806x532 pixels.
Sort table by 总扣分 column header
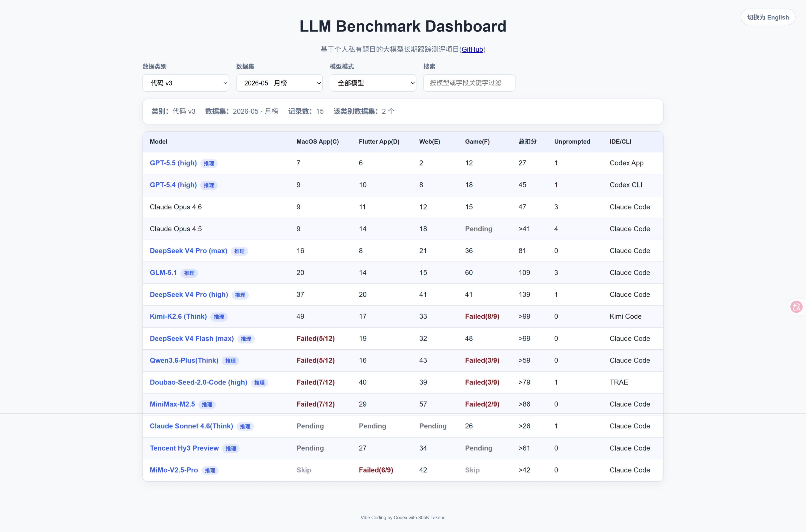(x=527, y=141)
